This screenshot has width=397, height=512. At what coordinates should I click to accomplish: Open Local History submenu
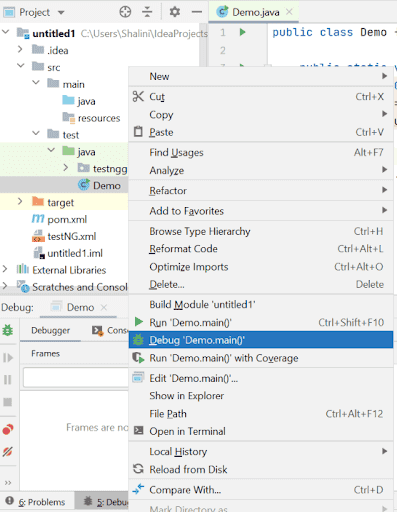tap(261, 452)
